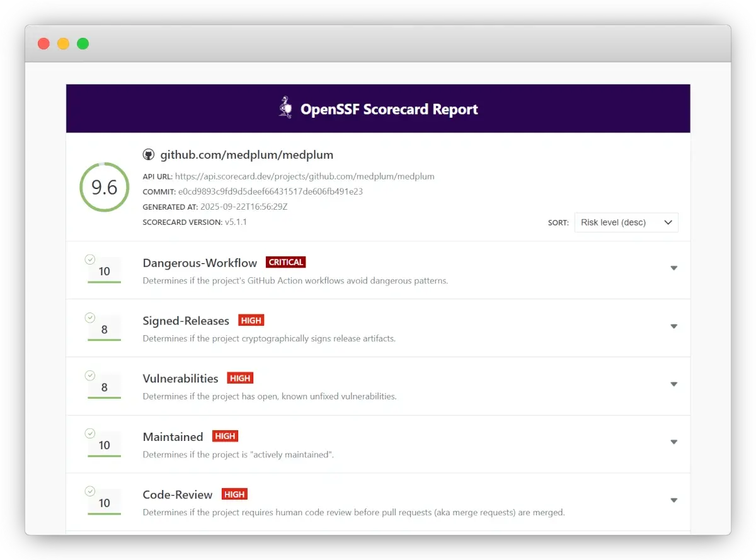756x560 pixels.
Task: Click the GitHub icon beside the repository name
Action: (x=149, y=154)
